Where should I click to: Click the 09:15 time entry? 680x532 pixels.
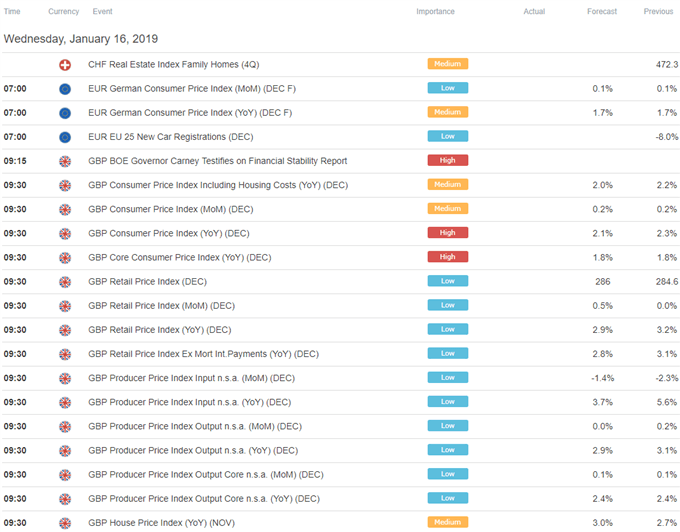point(15,161)
